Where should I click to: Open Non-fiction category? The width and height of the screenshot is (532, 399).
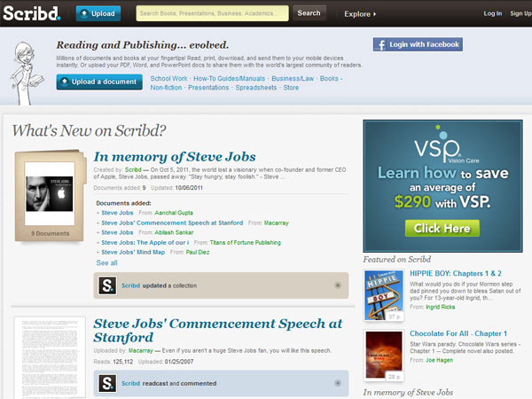pos(167,88)
